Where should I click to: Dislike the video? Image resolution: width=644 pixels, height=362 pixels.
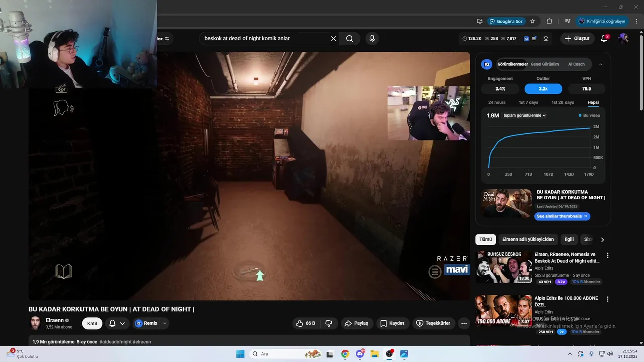[x=329, y=323]
